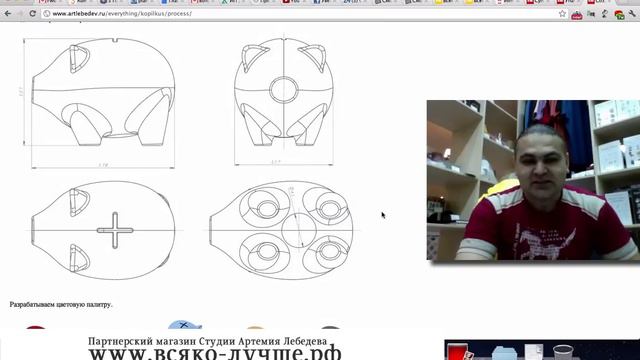The height and width of the screenshot is (360, 640).
Task: Open the red extension icon beside the star
Action: (577, 15)
